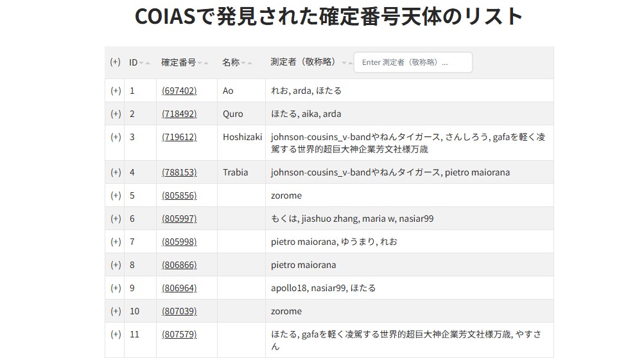Image resolution: width=644 pixels, height=358 pixels.
Task: Open asteroid link (805856)
Action: (180, 195)
